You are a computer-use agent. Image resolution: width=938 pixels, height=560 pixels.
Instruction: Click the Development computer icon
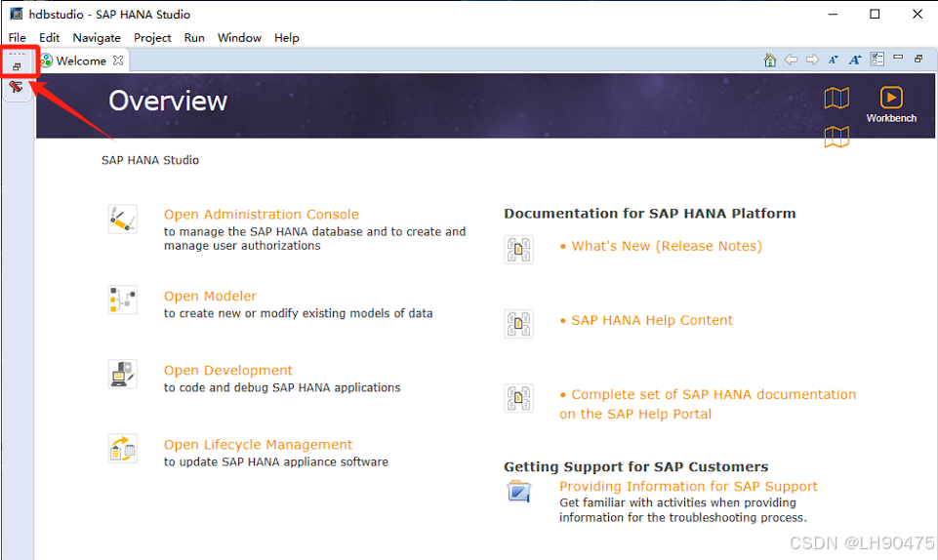[123, 374]
